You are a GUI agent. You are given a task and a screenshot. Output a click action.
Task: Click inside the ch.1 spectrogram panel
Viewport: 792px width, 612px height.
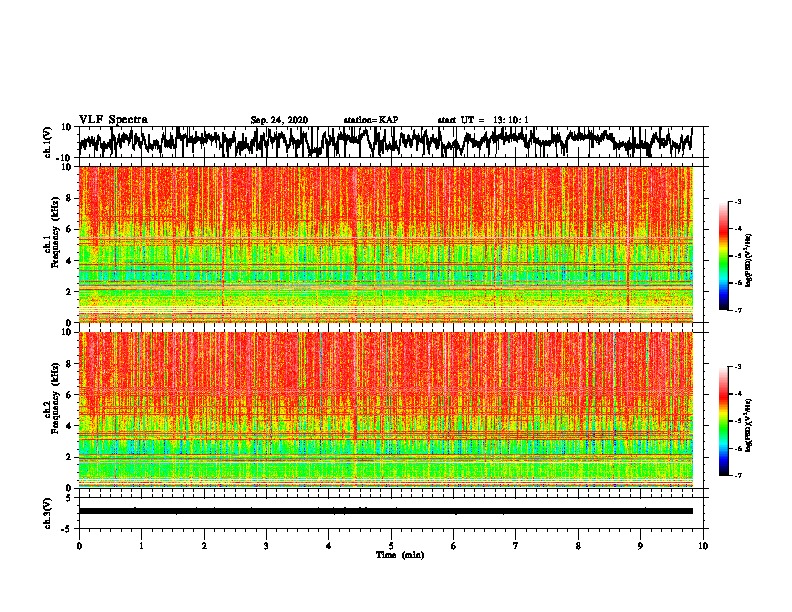(385, 244)
